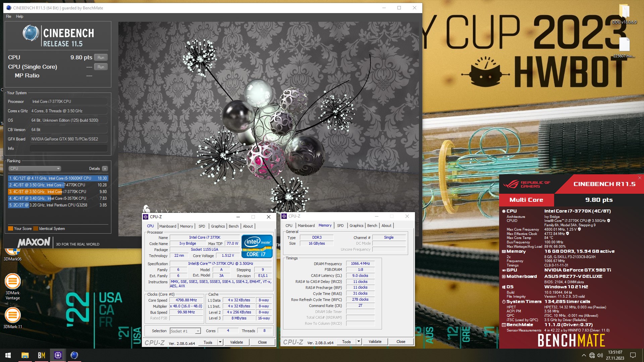Click the Your Score orange legend swatch
This screenshot has width=644, height=362.
[x=10, y=229]
